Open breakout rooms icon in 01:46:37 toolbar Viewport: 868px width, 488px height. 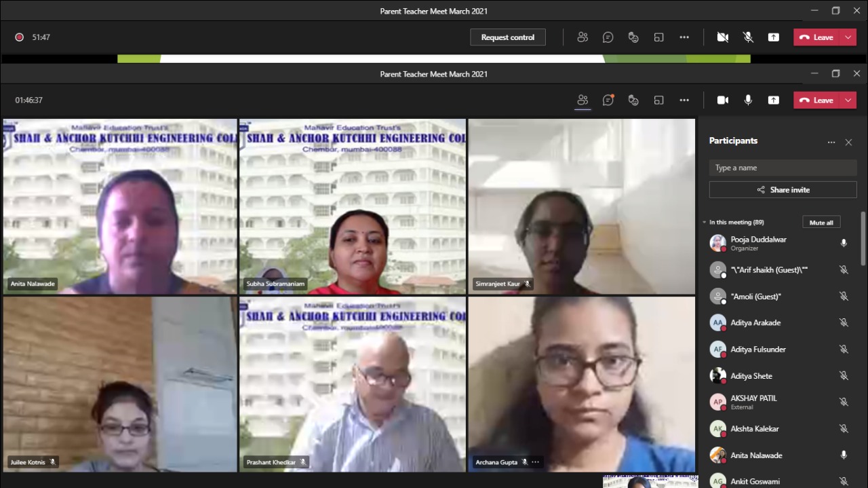658,100
